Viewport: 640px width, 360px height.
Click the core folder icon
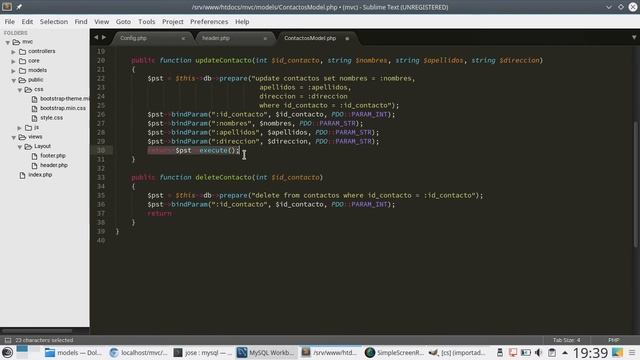click(22, 61)
